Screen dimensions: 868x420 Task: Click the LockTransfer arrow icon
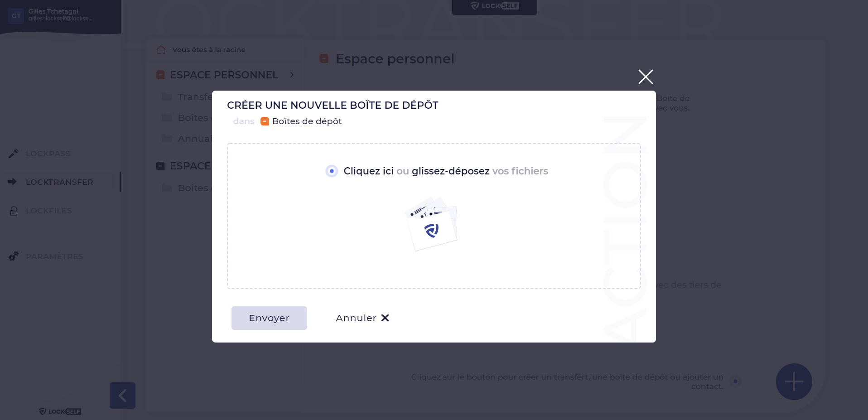12,182
